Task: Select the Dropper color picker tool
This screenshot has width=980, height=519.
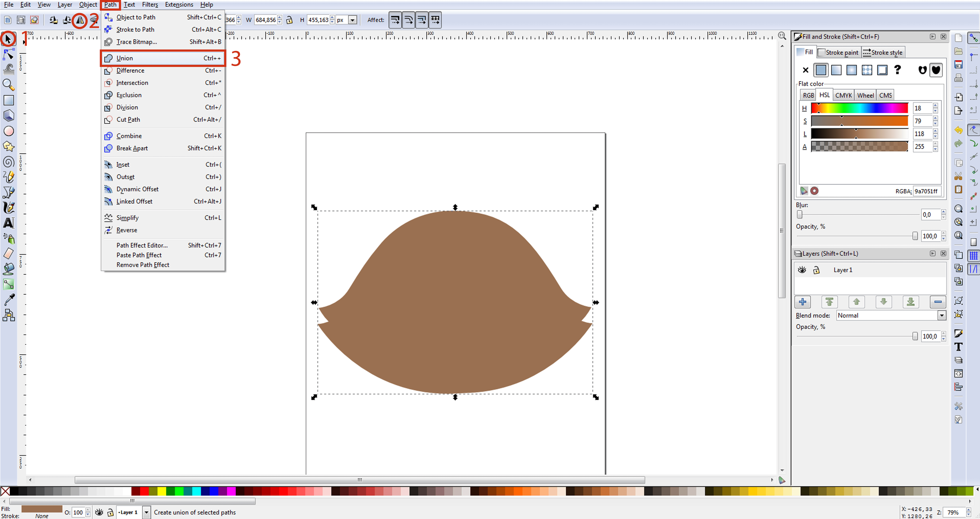Action: [8, 300]
